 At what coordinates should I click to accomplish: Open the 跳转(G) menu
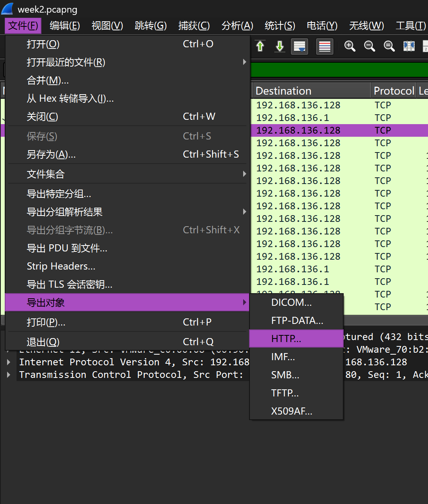click(151, 26)
